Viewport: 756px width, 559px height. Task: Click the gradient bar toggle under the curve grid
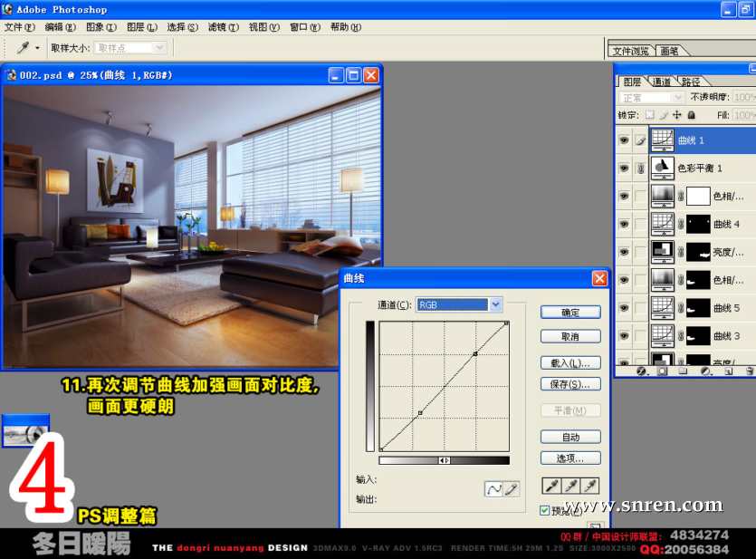point(445,460)
